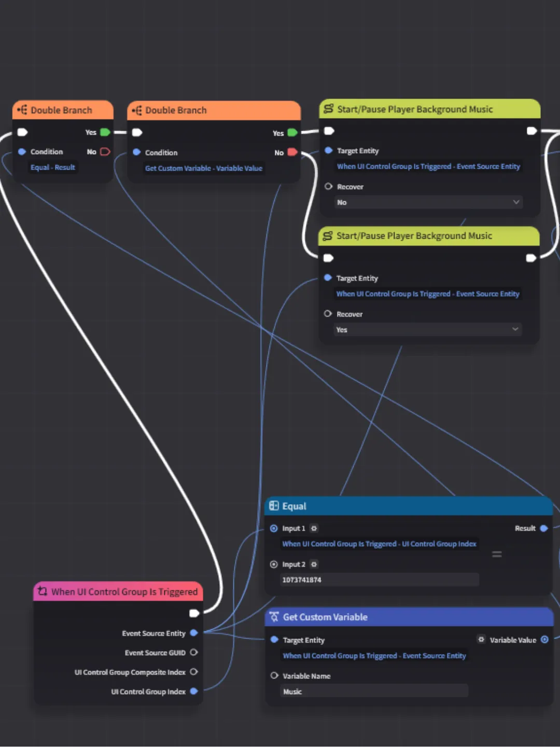Click the Recover pin on the Music node with Recover Yes
Screen dimensions: 560x747
click(328, 313)
